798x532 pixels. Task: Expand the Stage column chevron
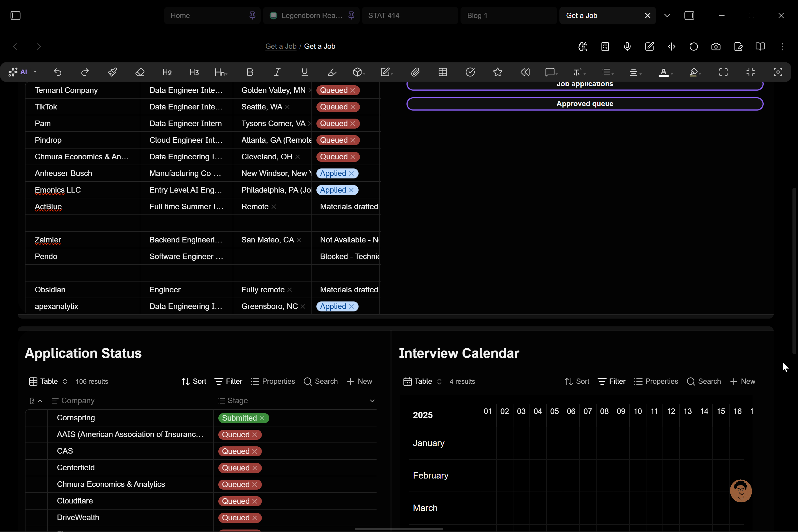[372, 401]
